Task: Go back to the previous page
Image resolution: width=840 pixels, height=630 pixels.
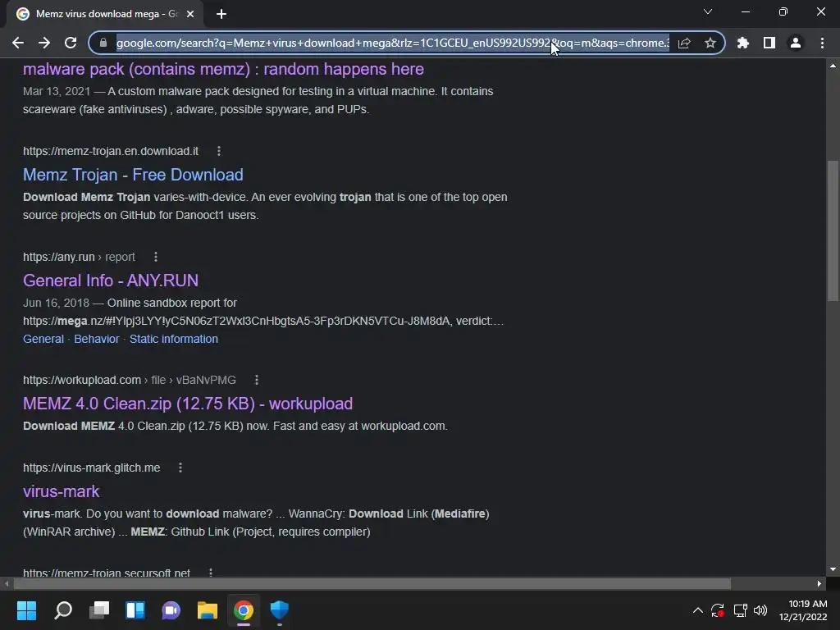Action: point(18,43)
